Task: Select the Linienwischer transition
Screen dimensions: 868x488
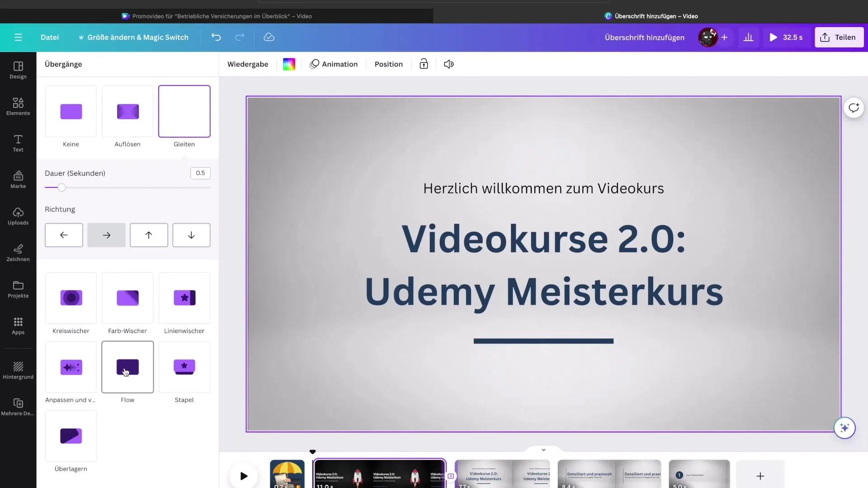Action: (184, 298)
